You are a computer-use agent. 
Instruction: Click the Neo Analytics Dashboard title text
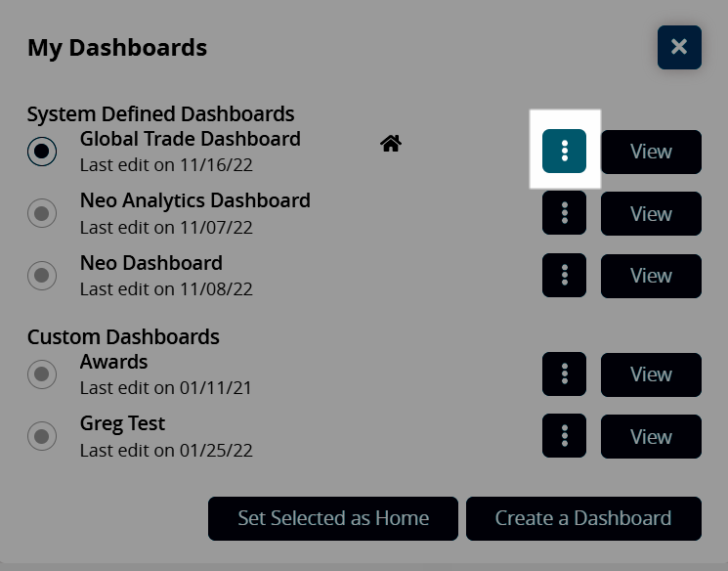click(195, 200)
